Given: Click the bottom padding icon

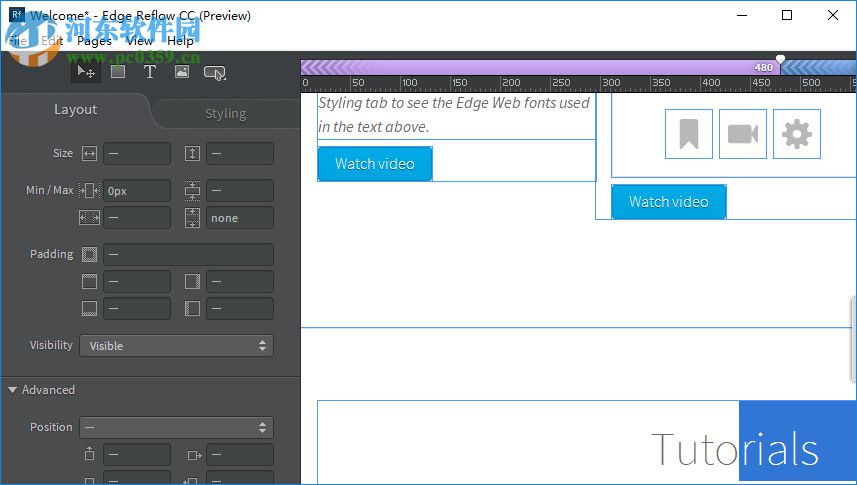Looking at the screenshot, I should click(89, 308).
